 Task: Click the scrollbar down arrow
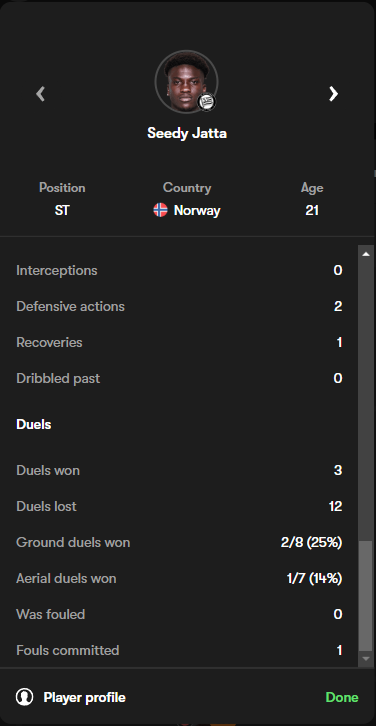pyautogui.click(x=365, y=658)
